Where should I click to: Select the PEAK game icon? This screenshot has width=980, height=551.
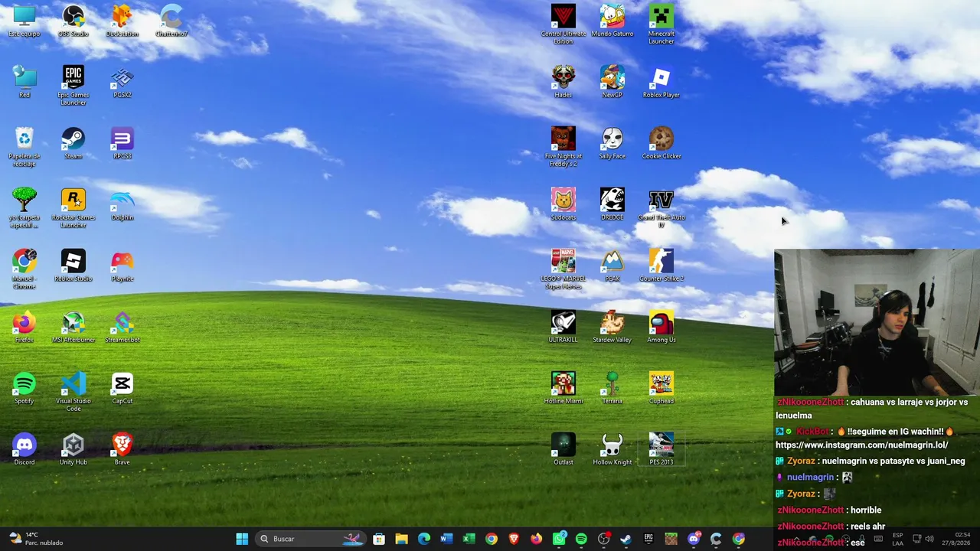coord(612,266)
